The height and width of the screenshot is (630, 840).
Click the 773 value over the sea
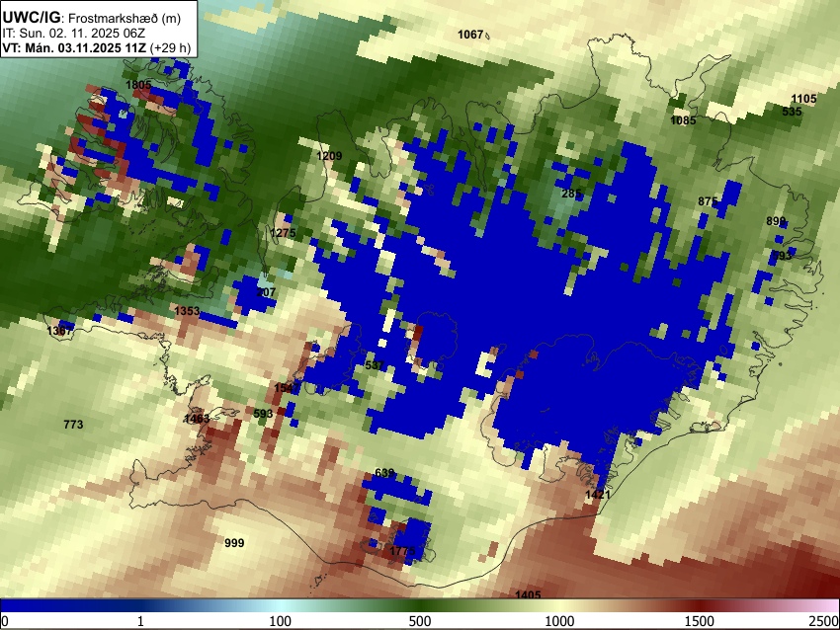pos(73,425)
